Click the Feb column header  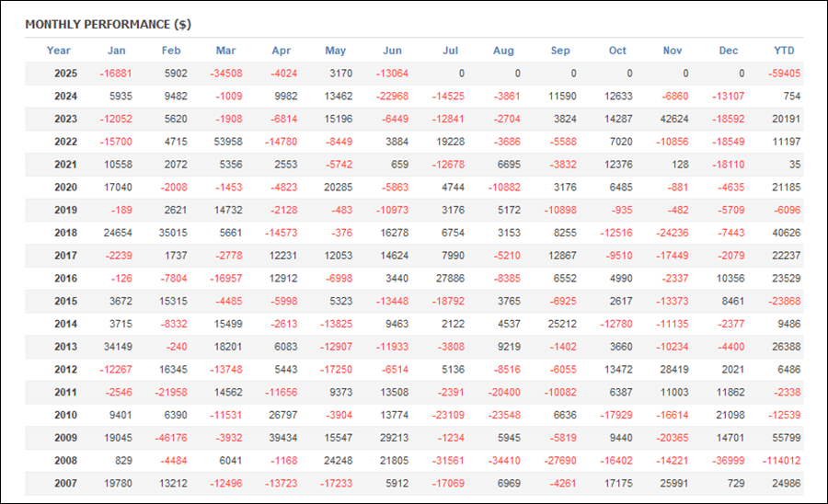coord(170,51)
